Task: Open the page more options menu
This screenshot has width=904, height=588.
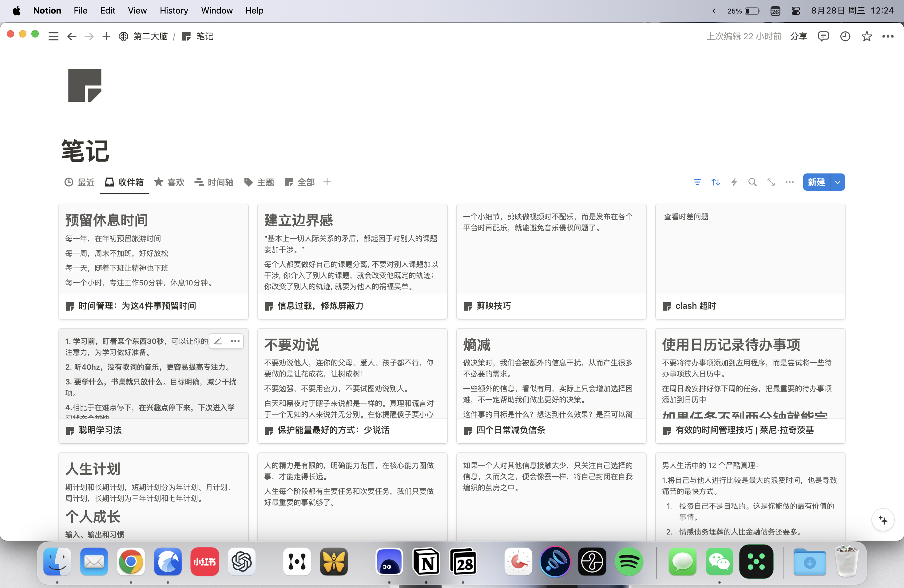Action: (888, 37)
